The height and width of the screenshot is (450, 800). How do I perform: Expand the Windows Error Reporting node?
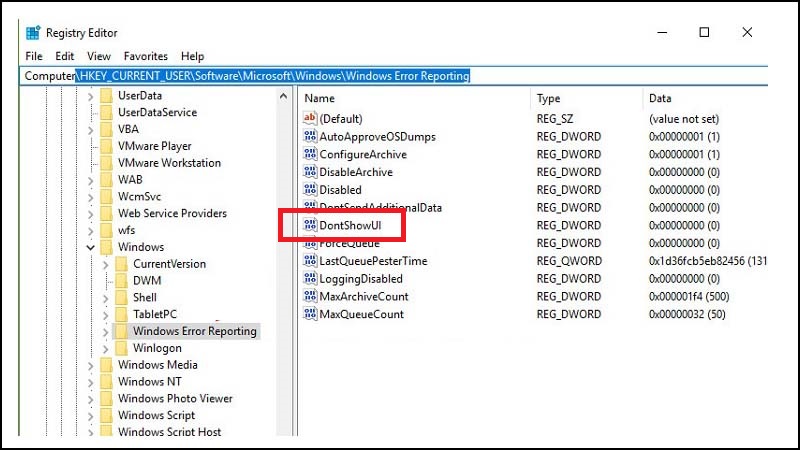click(x=106, y=332)
